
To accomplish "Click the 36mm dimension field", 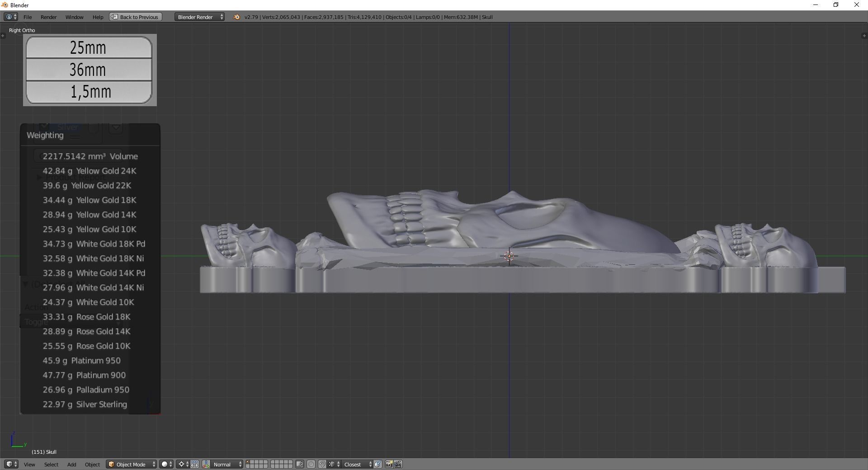I will 89,70.
